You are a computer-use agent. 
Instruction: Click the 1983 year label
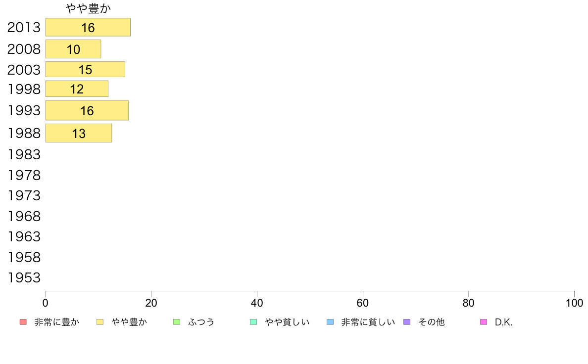click(x=24, y=155)
